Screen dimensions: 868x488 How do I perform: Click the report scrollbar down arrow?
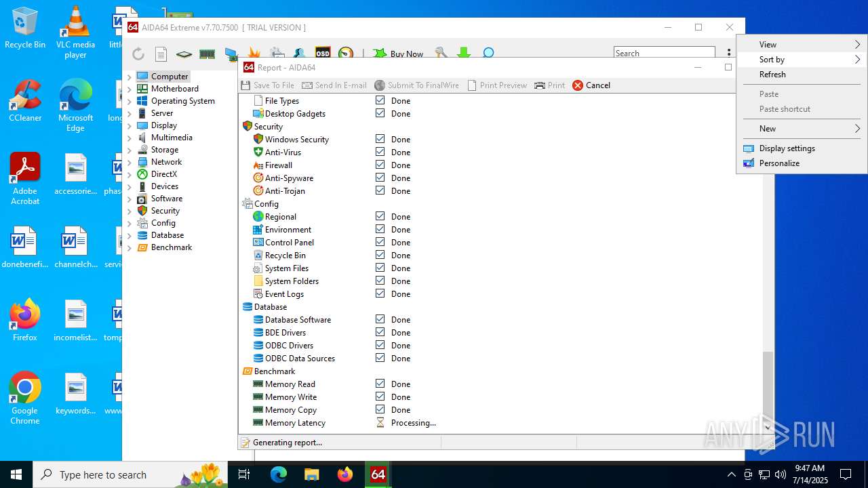coord(768,428)
